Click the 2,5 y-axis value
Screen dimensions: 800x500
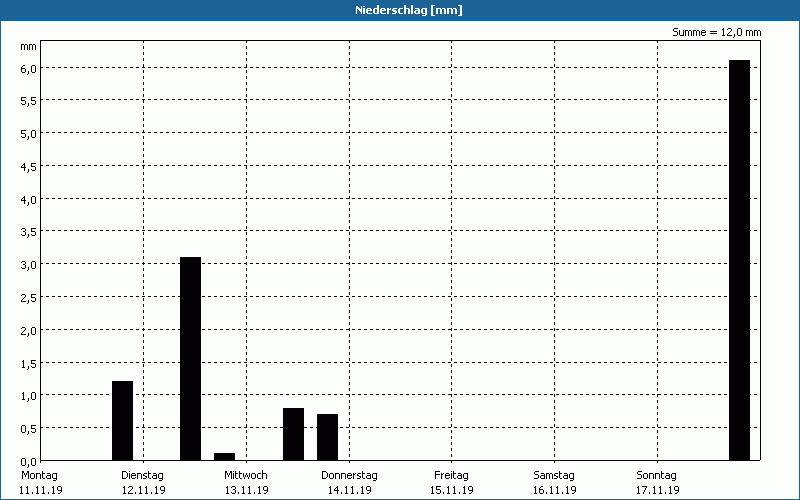(29, 298)
